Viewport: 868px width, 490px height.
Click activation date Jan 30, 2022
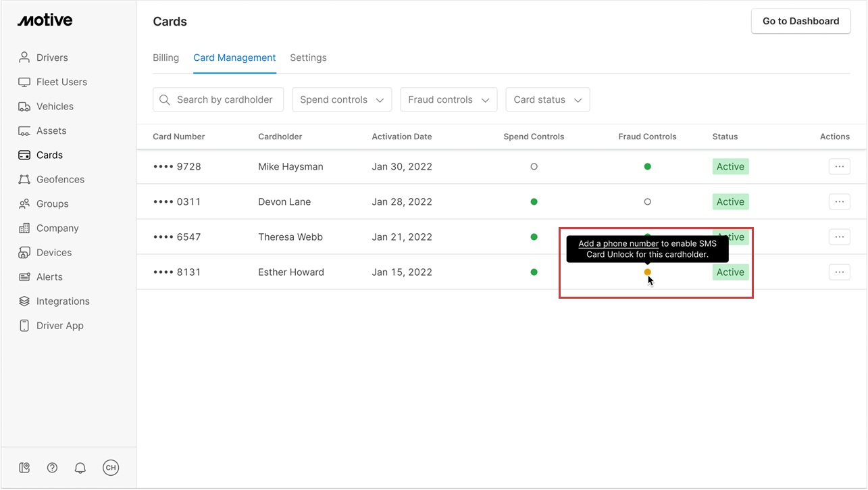(402, 166)
